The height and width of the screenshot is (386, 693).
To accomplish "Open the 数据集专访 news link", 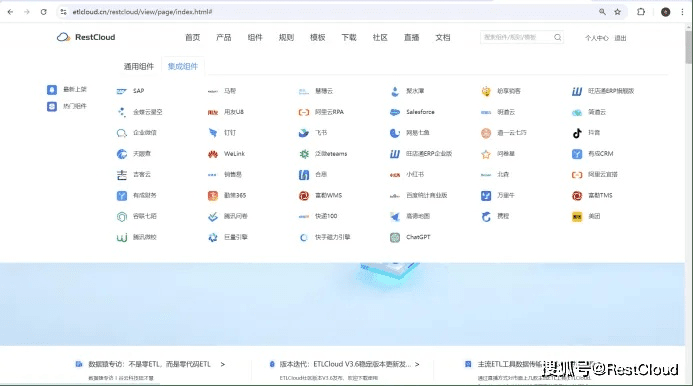I will click(150, 364).
